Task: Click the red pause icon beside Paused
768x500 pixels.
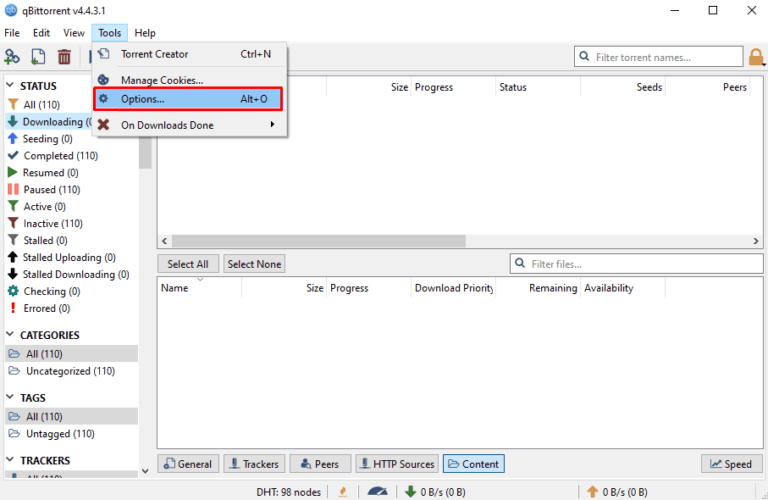Action: tap(13, 189)
